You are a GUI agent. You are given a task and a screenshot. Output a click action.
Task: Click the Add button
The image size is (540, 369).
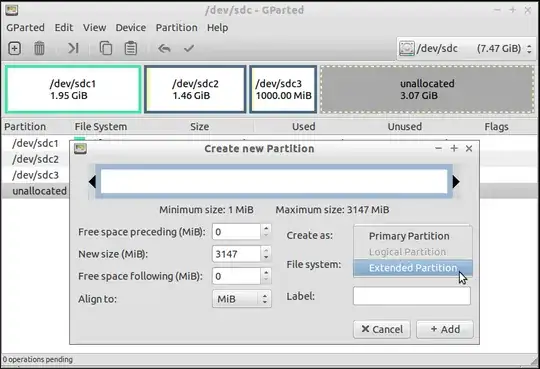445,329
